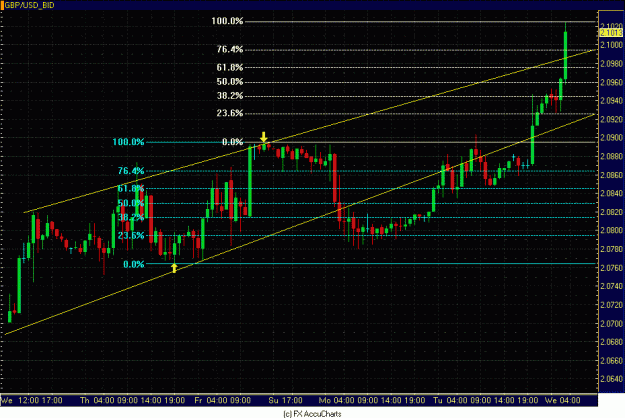Screen dimensions: 625x418
Task: Click the 2.0840 price axis label
Action: (611, 194)
